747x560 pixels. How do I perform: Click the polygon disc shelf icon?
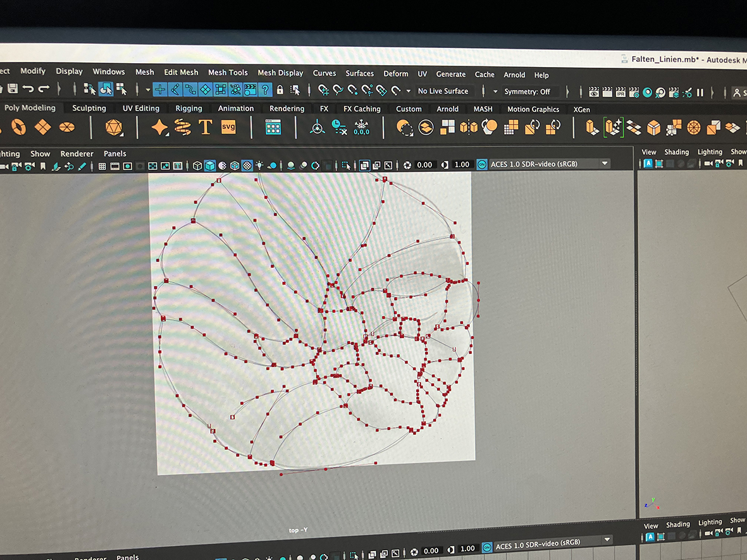click(66, 127)
